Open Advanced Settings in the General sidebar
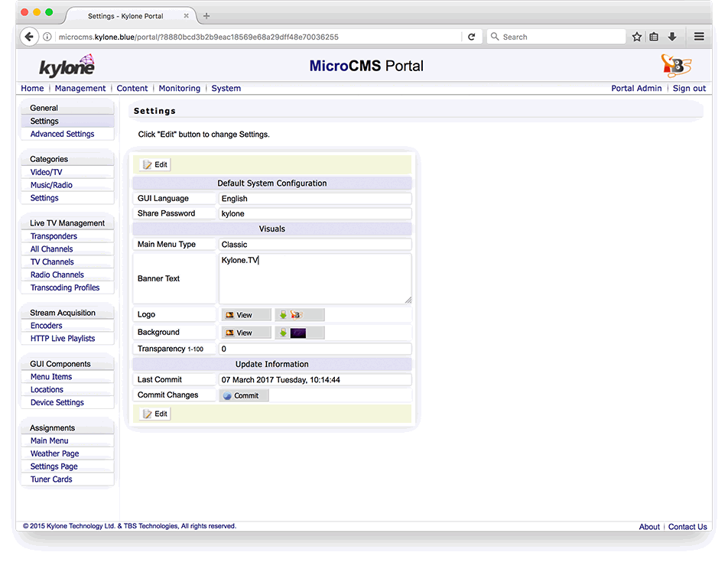Image resolution: width=728 pixels, height=562 pixels. pos(61,134)
